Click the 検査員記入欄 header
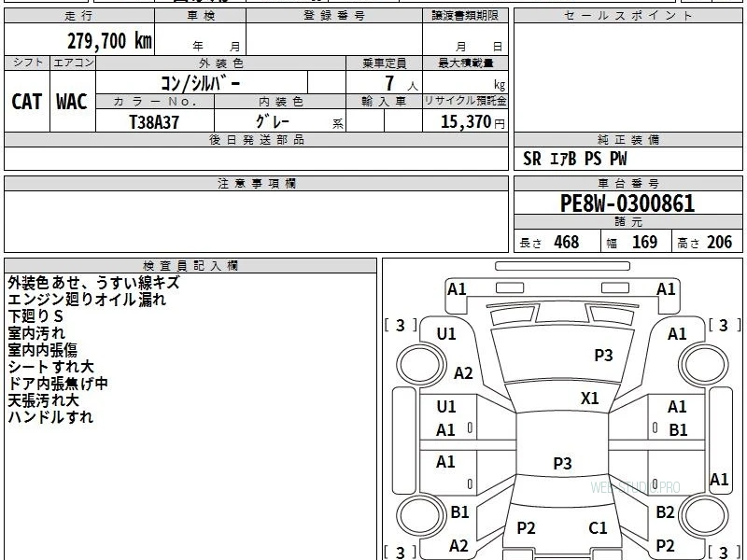 pos(190,266)
